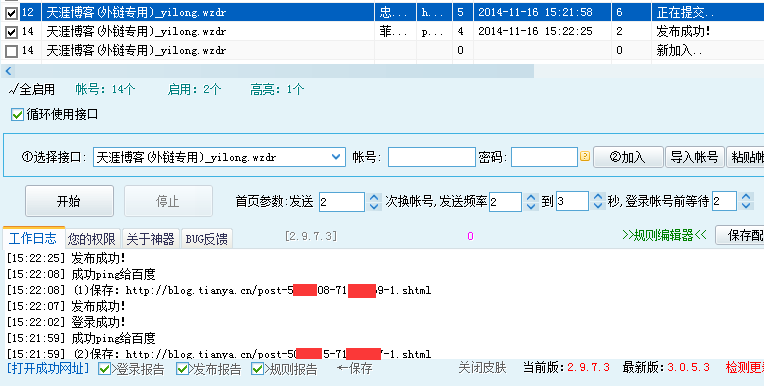764x386 pixels.
Task: Click the 登录帐号前等待 input field
Action: [x=724, y=202]
